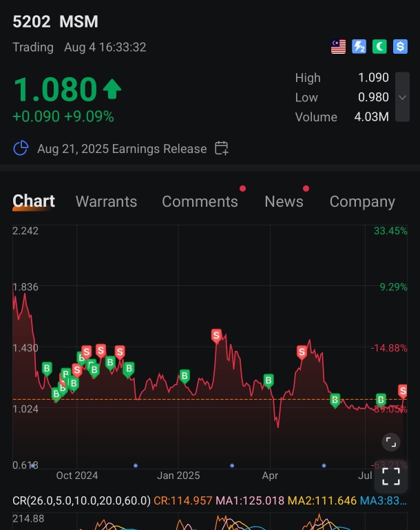
Task: Tap the 5202 MSM stock title
Action: click(55, 21)
